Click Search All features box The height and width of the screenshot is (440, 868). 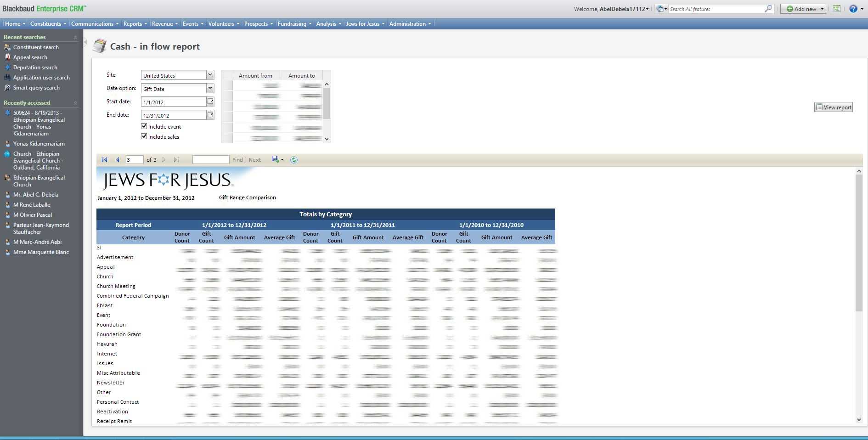(x=716, y=9)
